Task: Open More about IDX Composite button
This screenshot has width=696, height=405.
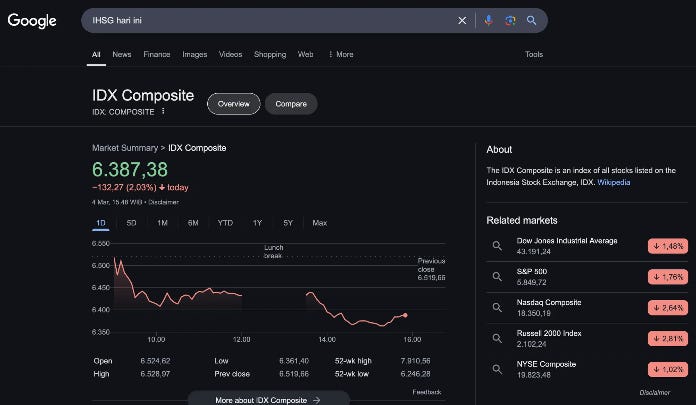Action: click(x=269, y=400)
